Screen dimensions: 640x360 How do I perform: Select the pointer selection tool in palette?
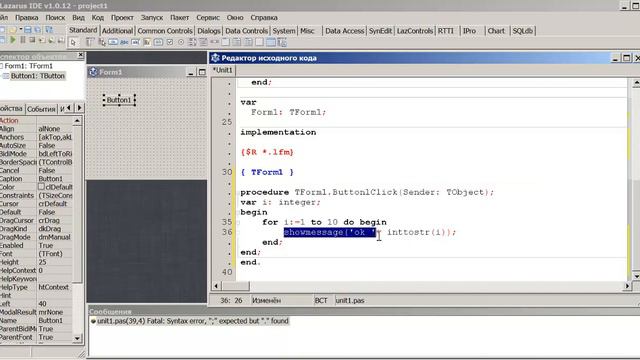point(73,42)
